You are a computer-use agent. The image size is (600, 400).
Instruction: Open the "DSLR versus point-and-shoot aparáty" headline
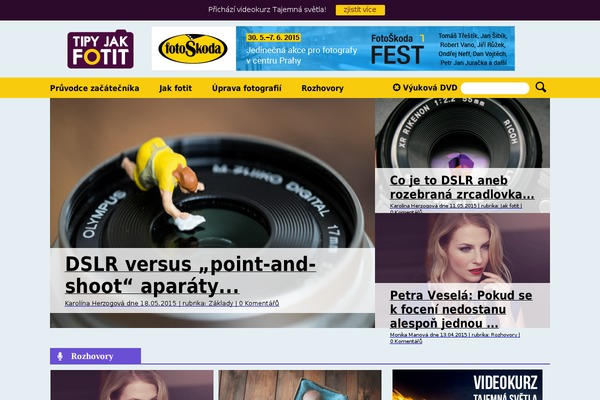click(x=190, y=275)
